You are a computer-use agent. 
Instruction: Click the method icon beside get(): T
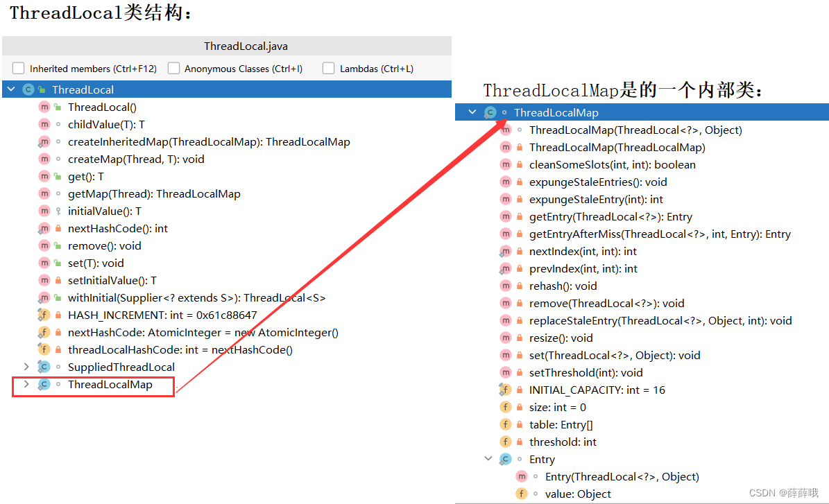(x=45, y=176)
